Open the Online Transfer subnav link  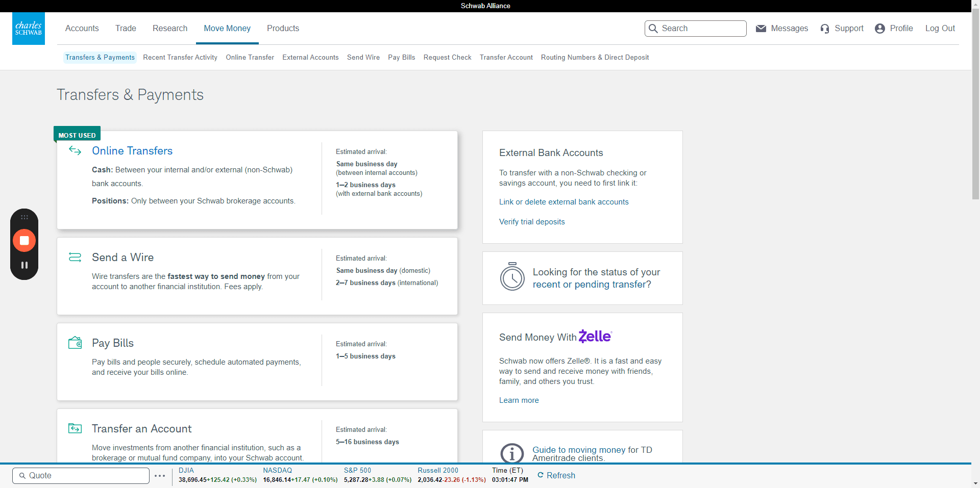click(250, 57)
